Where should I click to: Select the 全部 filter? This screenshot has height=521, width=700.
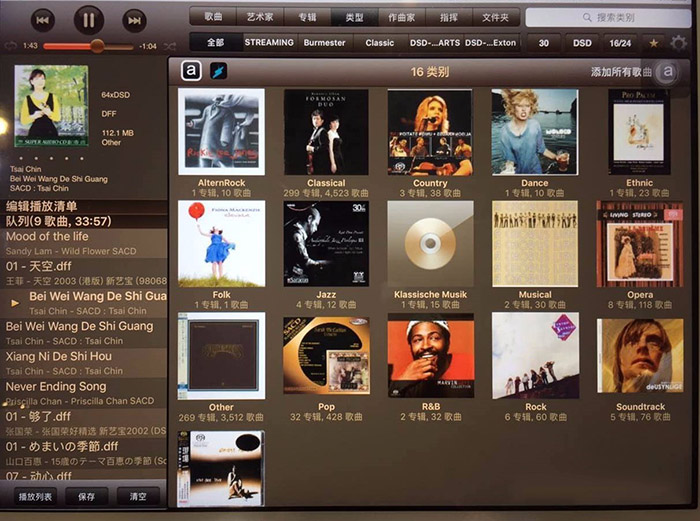click(x=216, y=43)
